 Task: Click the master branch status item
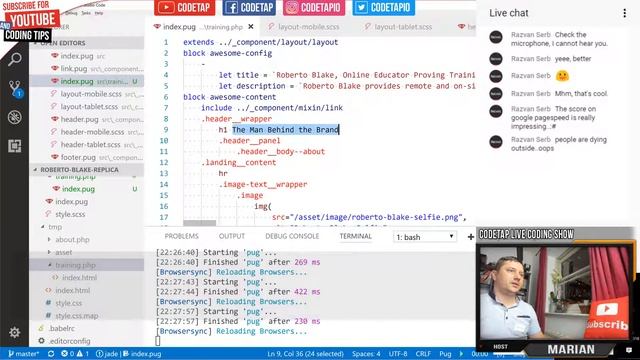click(24, 354)
